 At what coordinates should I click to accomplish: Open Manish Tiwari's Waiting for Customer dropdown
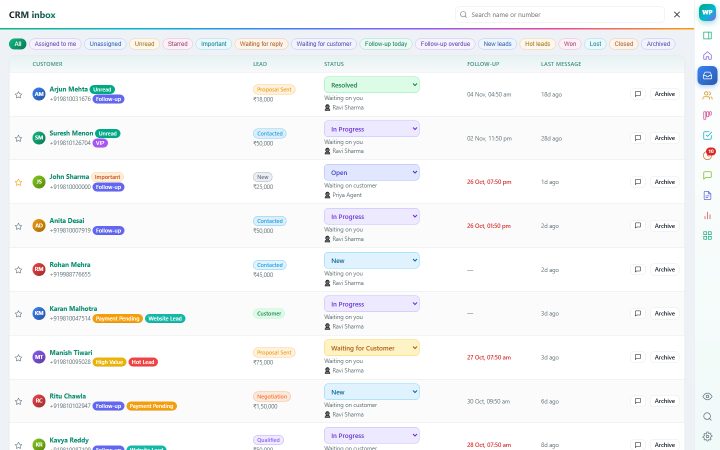pos(372,348)
